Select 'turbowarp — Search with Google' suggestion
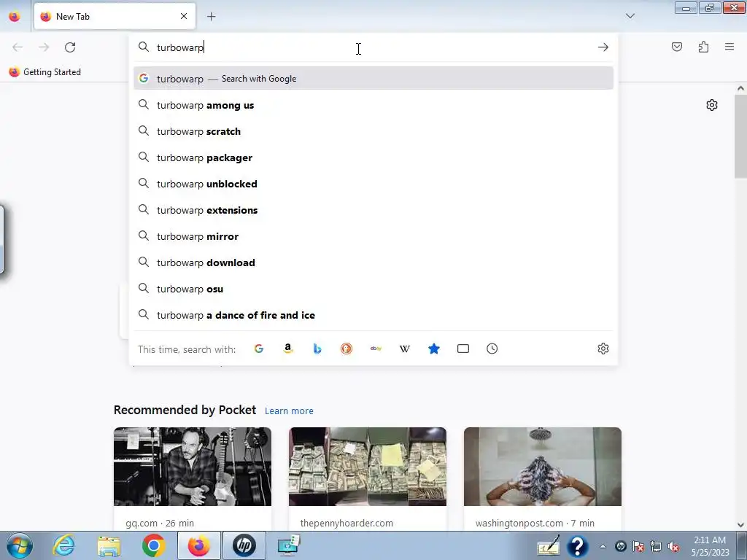747x560 pixels. [373, 79]
